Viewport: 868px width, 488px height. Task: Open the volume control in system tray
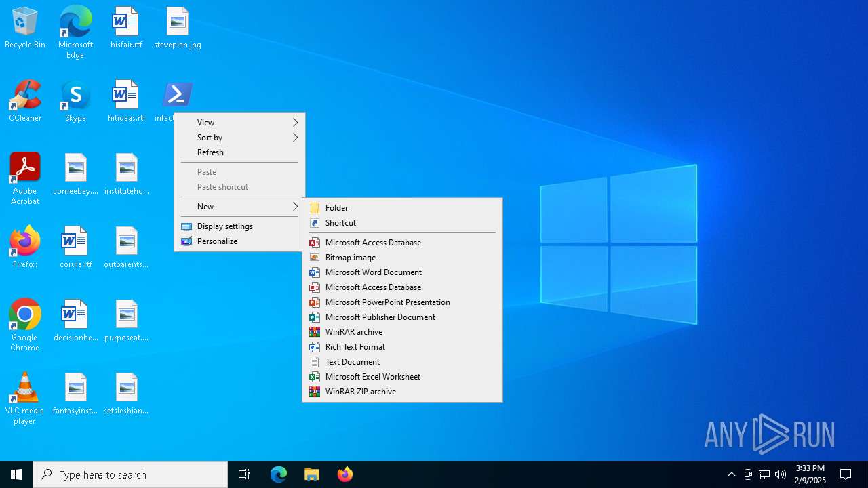click(781, 474)
